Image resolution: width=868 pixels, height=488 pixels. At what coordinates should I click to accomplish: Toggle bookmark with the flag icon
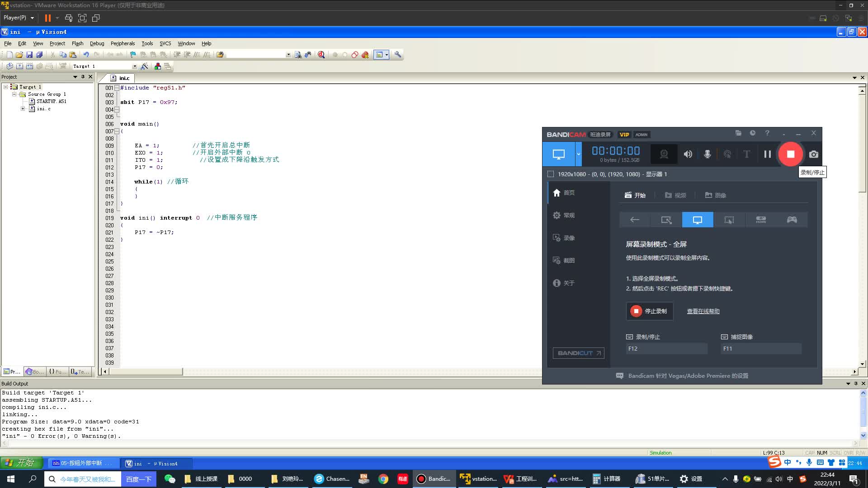[x=133, y=55]
